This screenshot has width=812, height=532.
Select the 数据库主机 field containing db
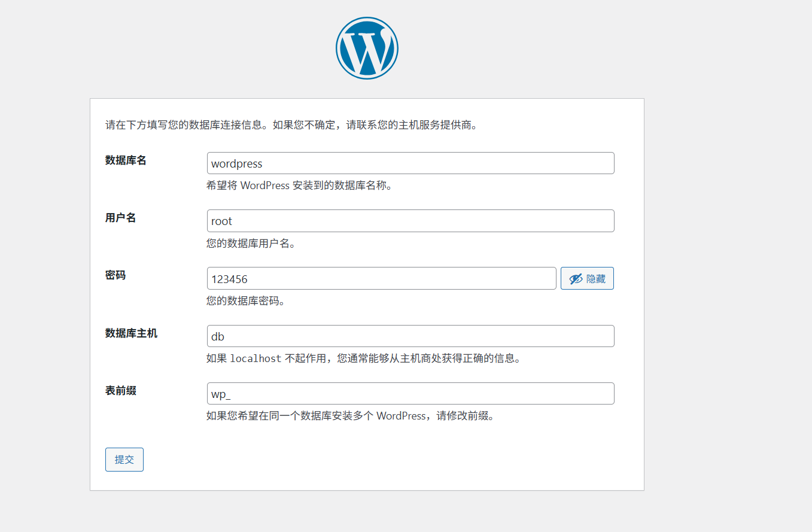(410, 336)
